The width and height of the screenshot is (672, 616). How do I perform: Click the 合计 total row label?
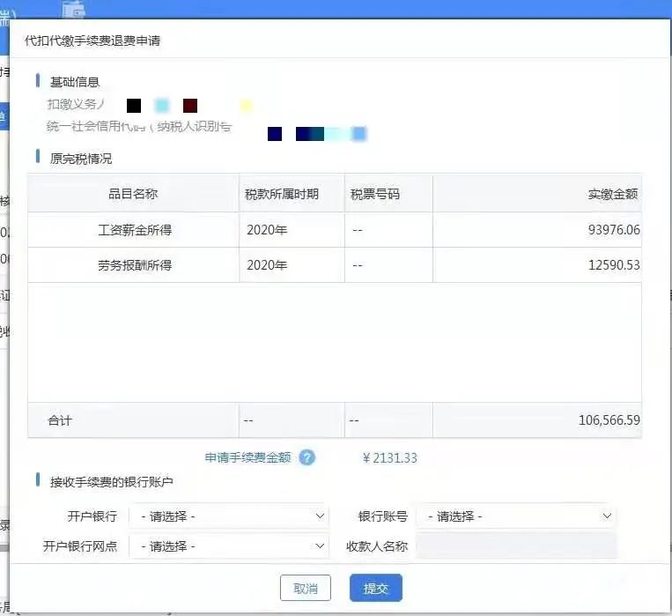tap(60, 420)
